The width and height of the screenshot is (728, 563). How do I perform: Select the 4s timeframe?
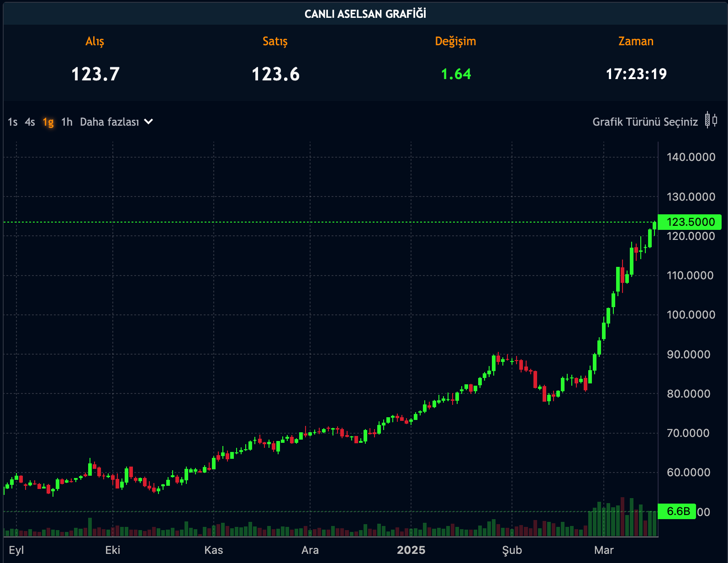click(x=30, y=122)
